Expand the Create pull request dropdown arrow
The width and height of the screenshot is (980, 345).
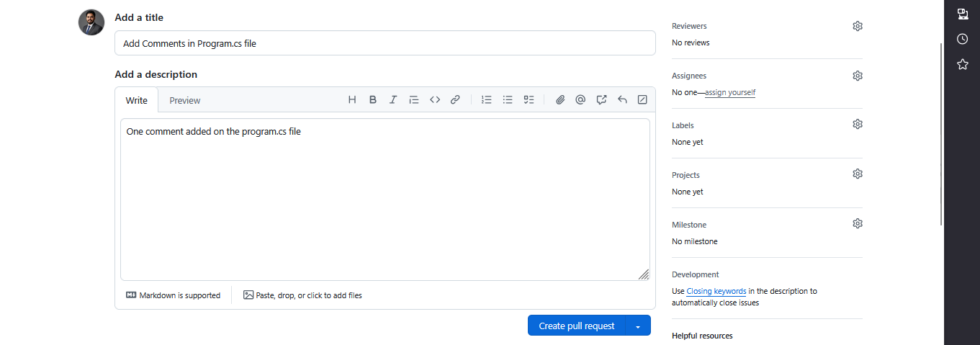click(638, 326)
